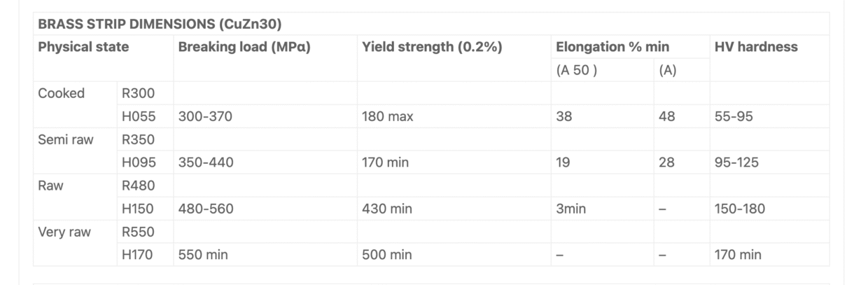Image resolution: width=868 pixels, height=285 pixels.
Task: Click the 'Breaking load (MPa)' header
Action: [244, 48]
